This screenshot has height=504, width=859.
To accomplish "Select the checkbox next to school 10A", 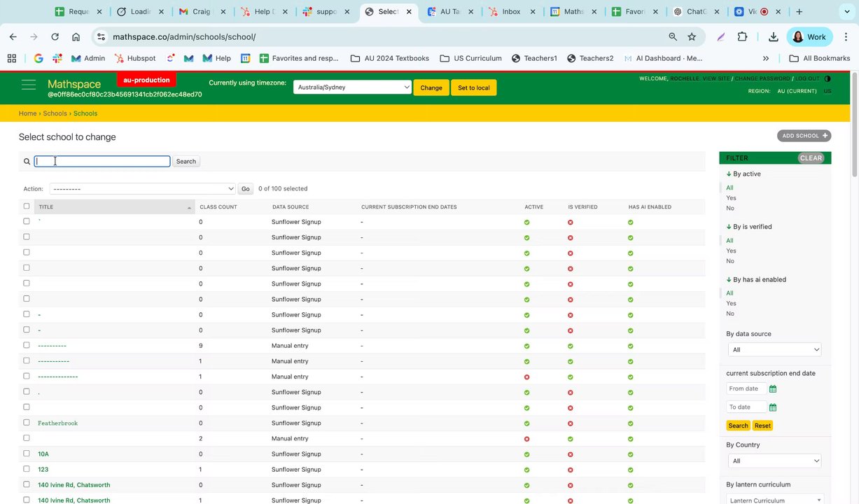I will tap(27, 454).
